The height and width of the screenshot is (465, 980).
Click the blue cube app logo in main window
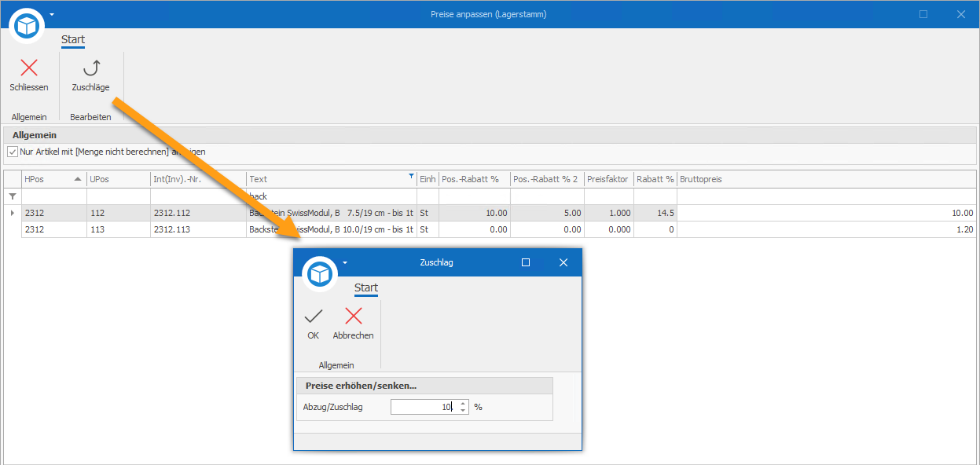coord(28,27)
